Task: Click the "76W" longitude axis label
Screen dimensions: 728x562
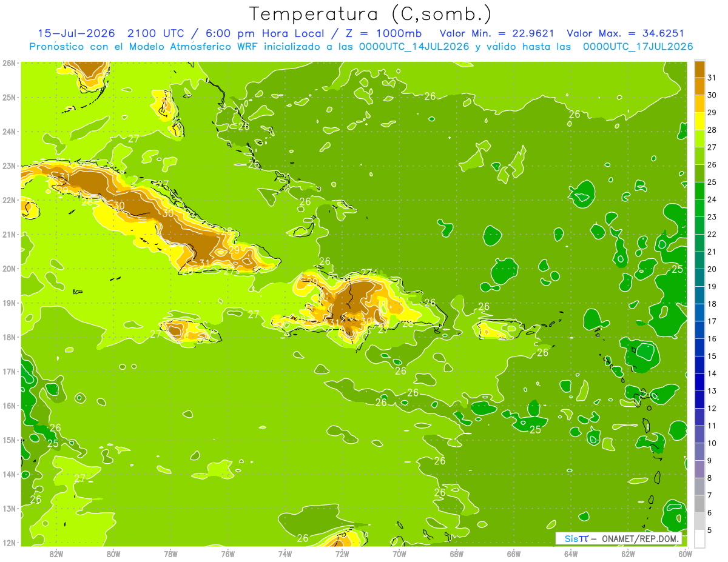Action: tap(228, 554)
